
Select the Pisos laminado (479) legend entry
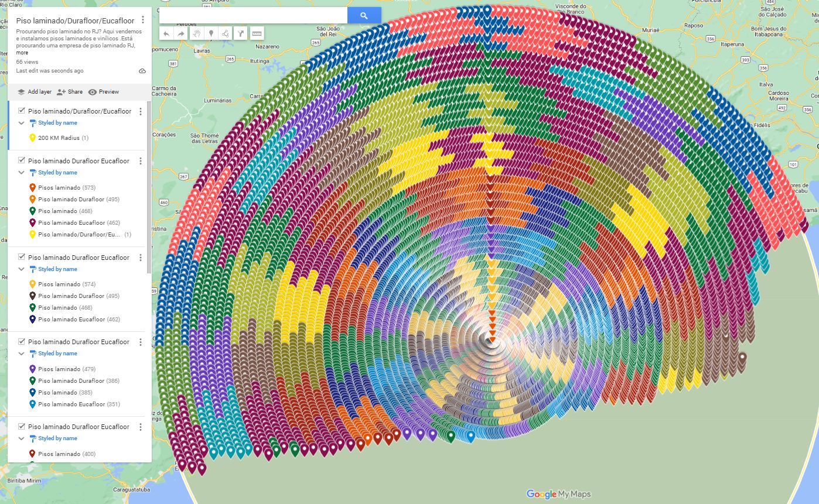pyautogui.click(x=62, y=369)
